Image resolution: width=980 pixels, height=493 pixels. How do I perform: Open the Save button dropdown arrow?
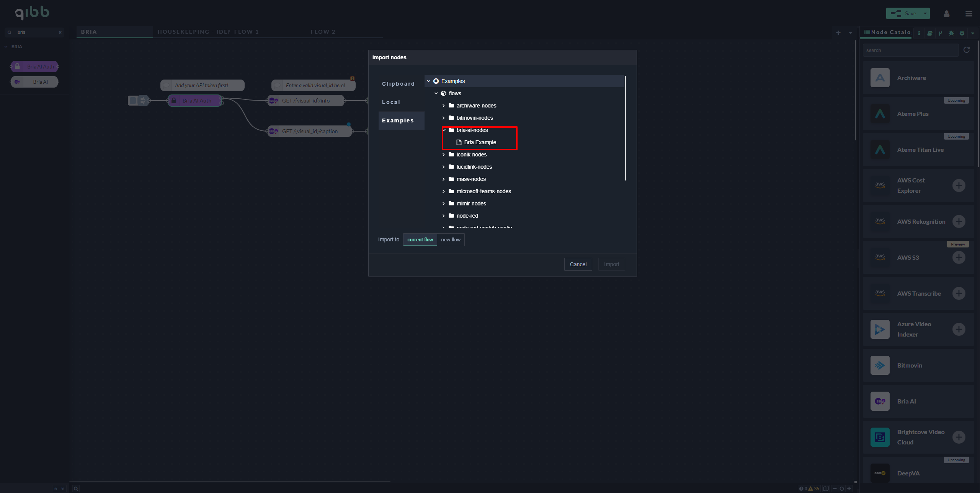[x=925, y=13]
